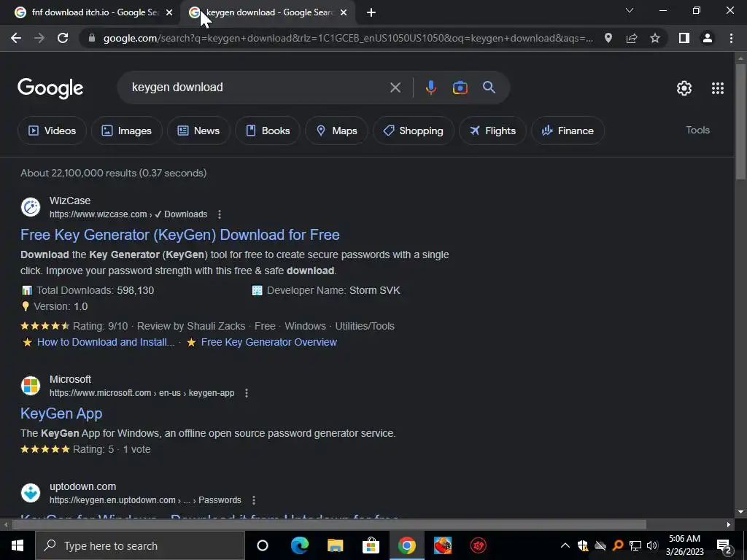Launch the red-orange app next to Chrome in taskbar
This screenshot has height=560, width=747.
pyautogui.click(x=443, y=545)
